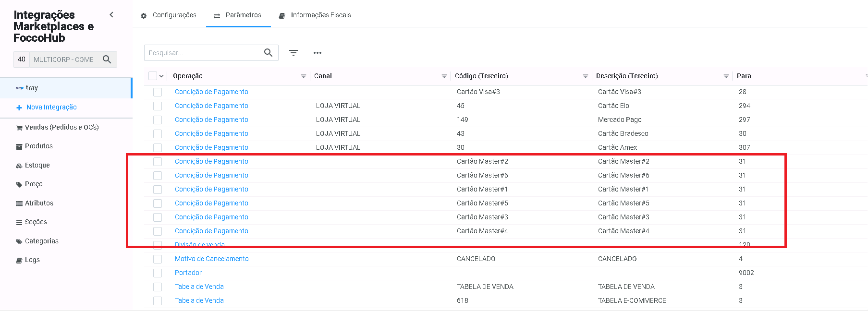Viewport: 868px width, 311px height.
Task: Open the filter list icon
Action: click(x=293, y=53)
